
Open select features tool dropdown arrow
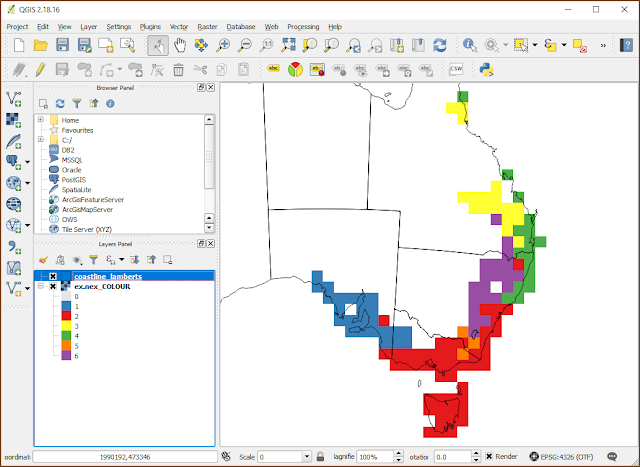[x=535, y=45]
